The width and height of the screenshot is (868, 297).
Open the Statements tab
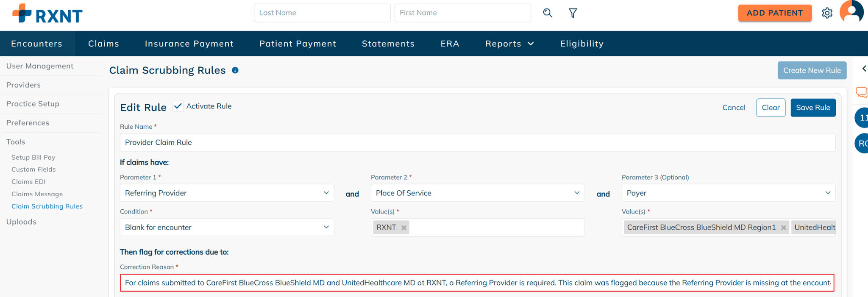click(x=388, y=44)
